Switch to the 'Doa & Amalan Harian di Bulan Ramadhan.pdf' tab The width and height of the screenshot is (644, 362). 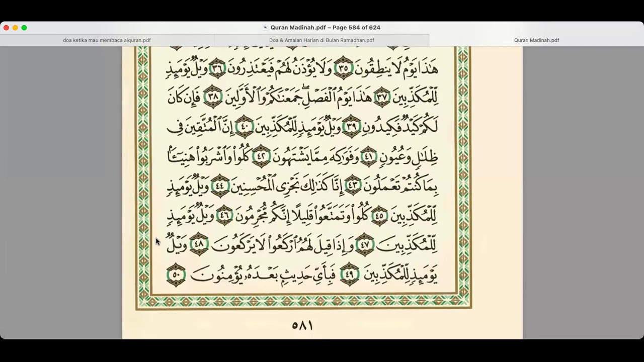pyautogui.click(x=321, y=40)
